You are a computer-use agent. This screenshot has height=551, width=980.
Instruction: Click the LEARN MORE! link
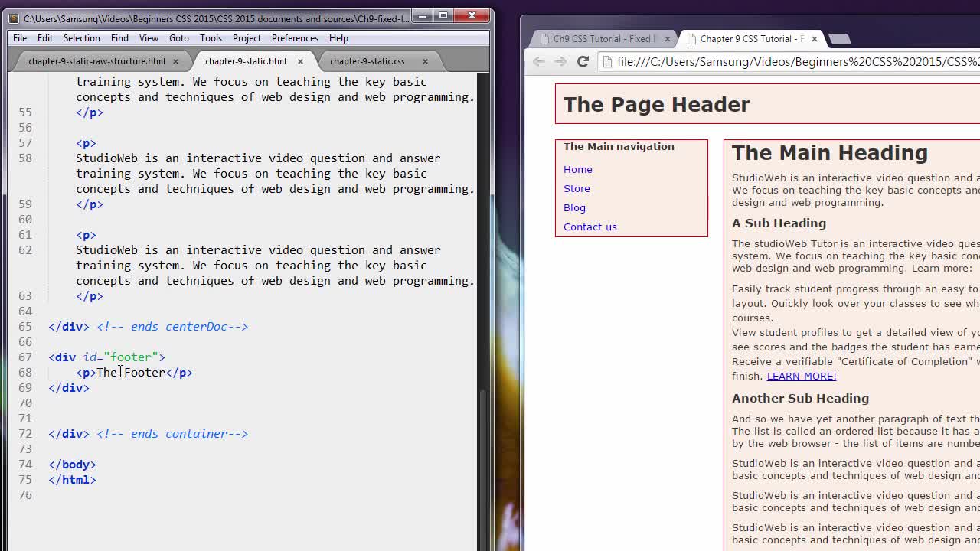pos(802,376)
